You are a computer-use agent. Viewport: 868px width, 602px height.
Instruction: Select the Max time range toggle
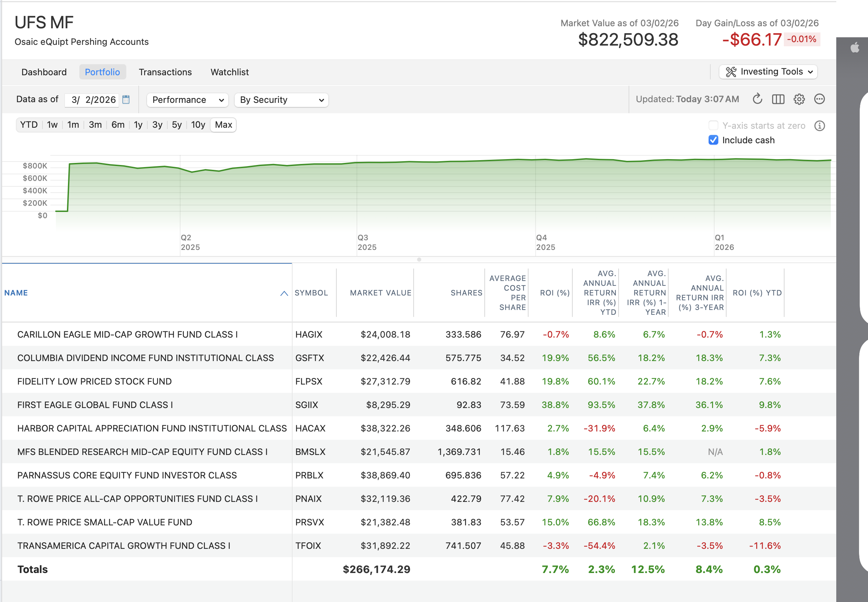click(223, 125)
